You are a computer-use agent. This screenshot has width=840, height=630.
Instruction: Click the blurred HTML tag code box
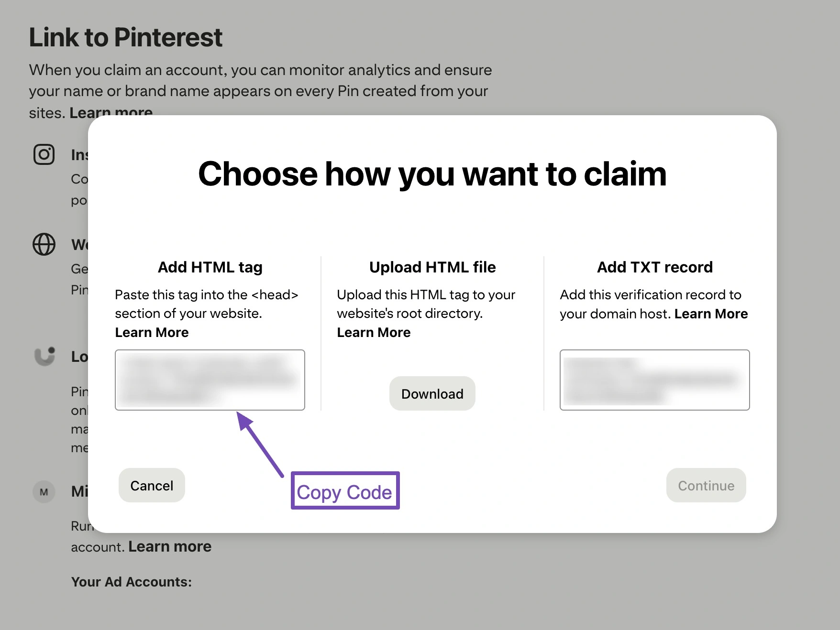[x=210, y=380]
